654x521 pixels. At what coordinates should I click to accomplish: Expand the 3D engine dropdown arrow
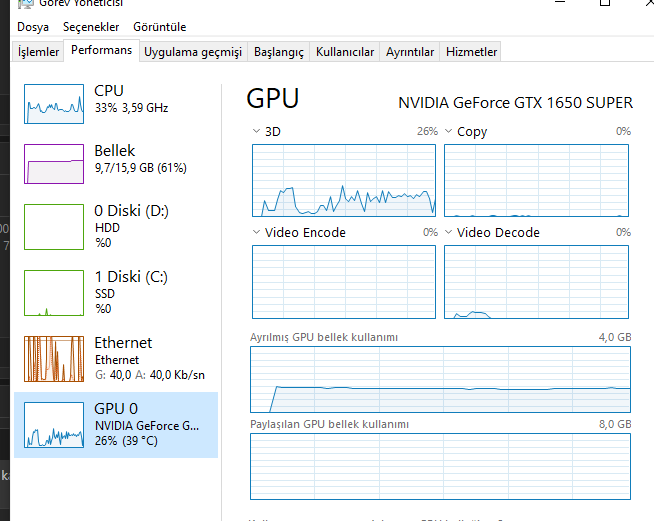(256, 131)
